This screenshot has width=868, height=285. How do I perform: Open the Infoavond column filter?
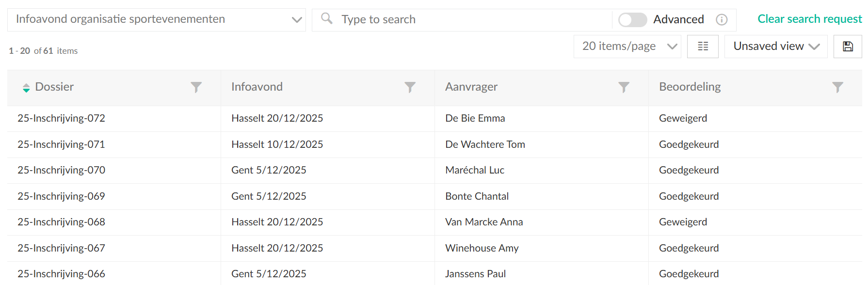(x=410, y=87)
